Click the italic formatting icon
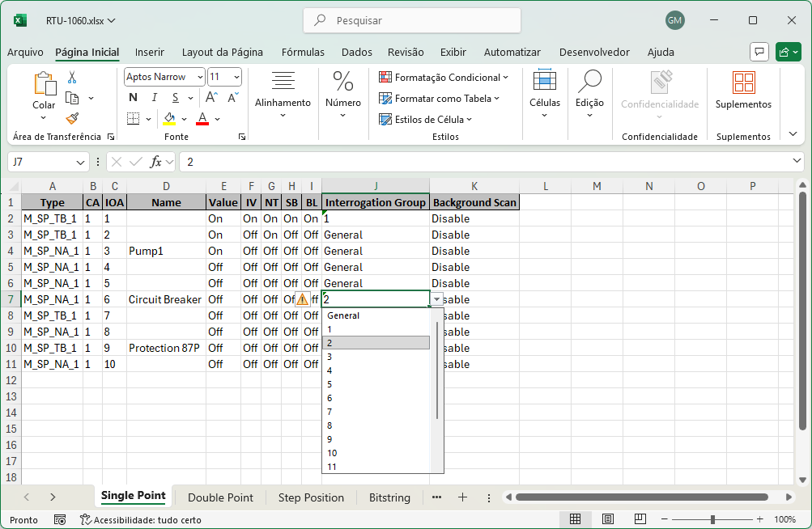Viewport: 812px width, 529px height. click(x=153, y=98)
